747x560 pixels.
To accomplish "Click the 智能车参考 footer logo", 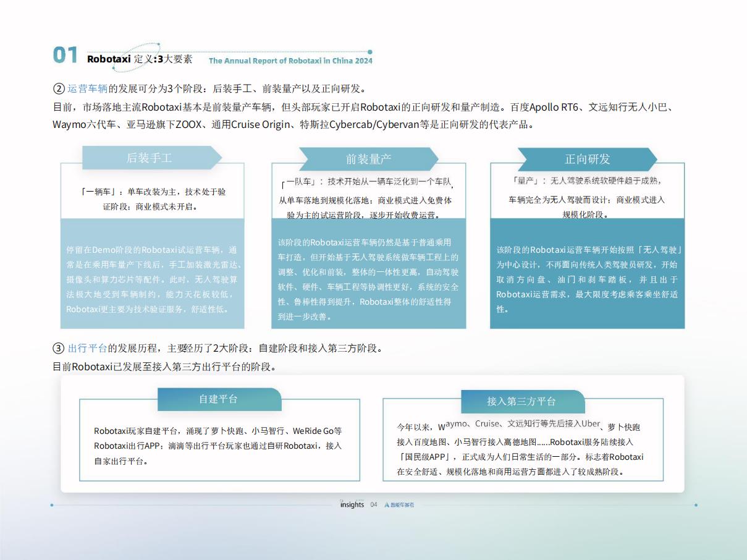I will [x=399, y=505].
